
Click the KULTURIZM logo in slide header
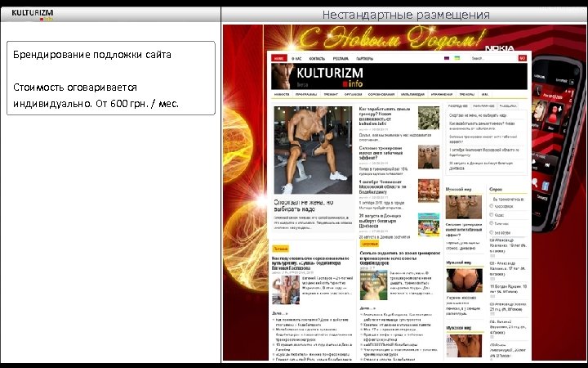point(32,14)
